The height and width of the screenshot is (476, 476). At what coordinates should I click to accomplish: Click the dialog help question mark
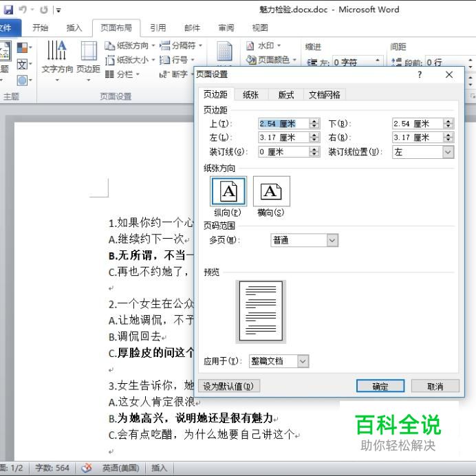point(420,75)
